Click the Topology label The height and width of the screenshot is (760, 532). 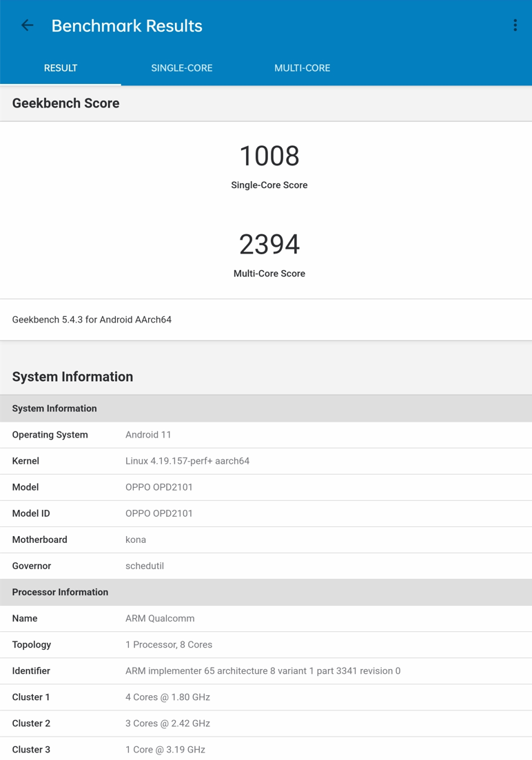32,645
